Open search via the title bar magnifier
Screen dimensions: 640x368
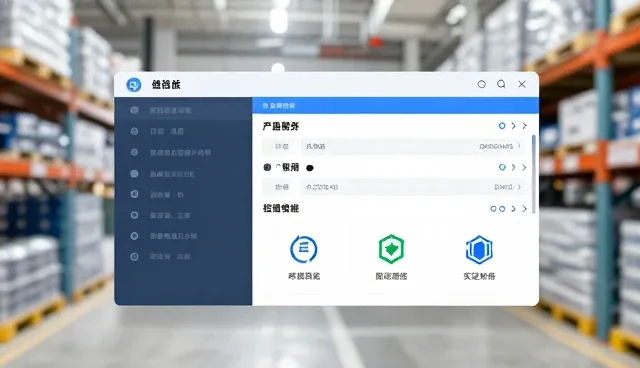(501, 84)
